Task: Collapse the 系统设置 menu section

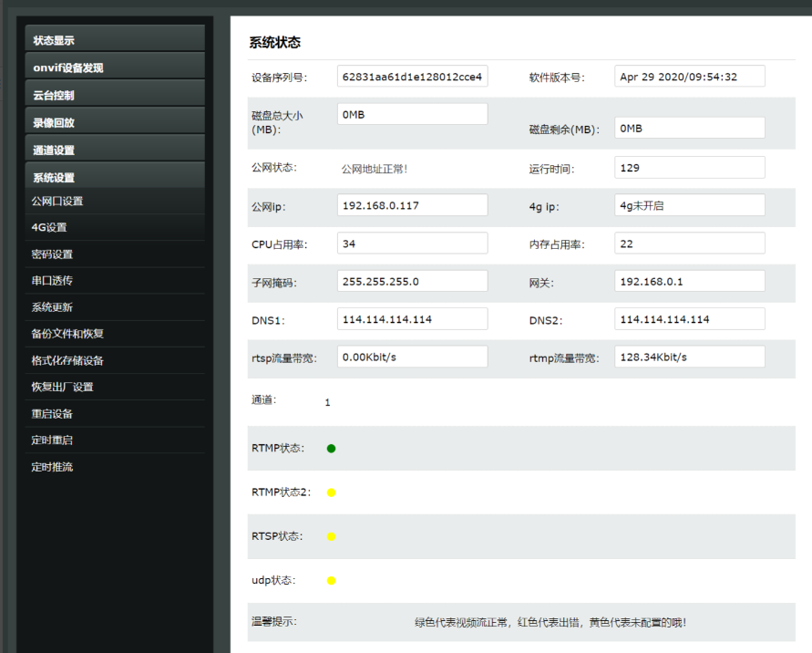Action: point(115,175)
